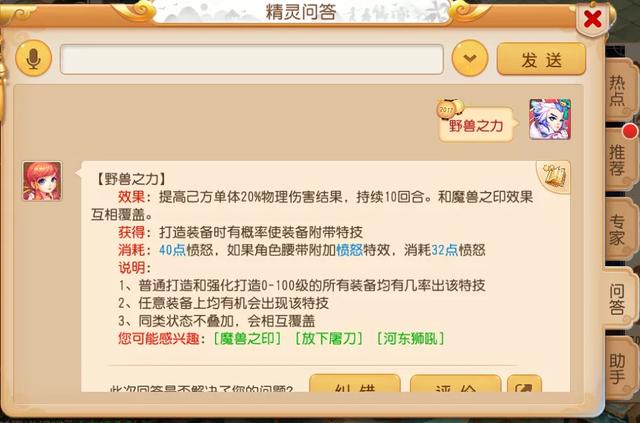
Task: Click the red-haired spirit avatar
Action: (x=42, y=181)
